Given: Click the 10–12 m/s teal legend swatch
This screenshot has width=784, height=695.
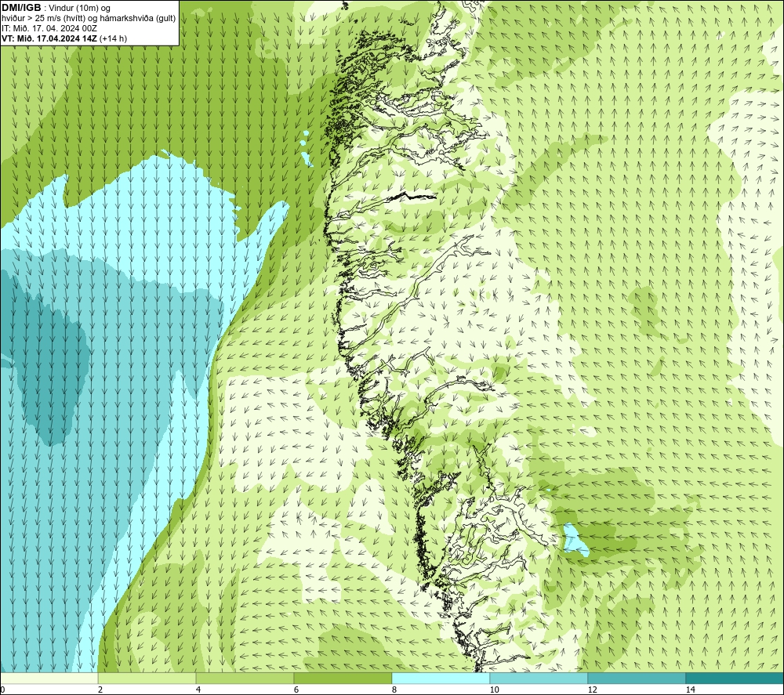Looking at the screenshot, I should pos(539,679).
